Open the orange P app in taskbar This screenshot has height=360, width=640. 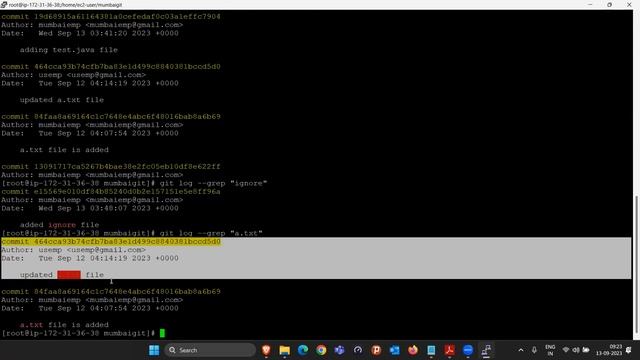click(376, 350)
